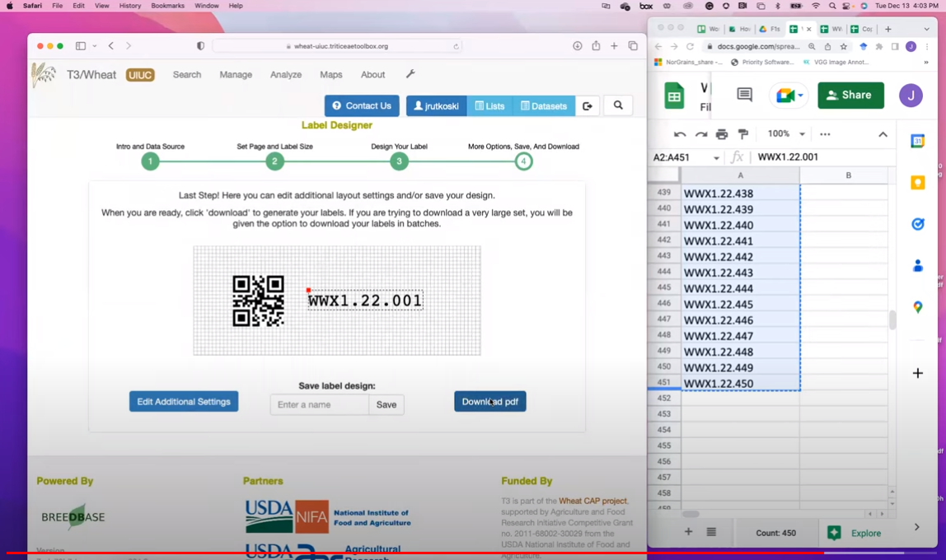946x560 pixels.
Task: Click the logout arrow icon beside Datasets
Action: click(x=588, y=105)
